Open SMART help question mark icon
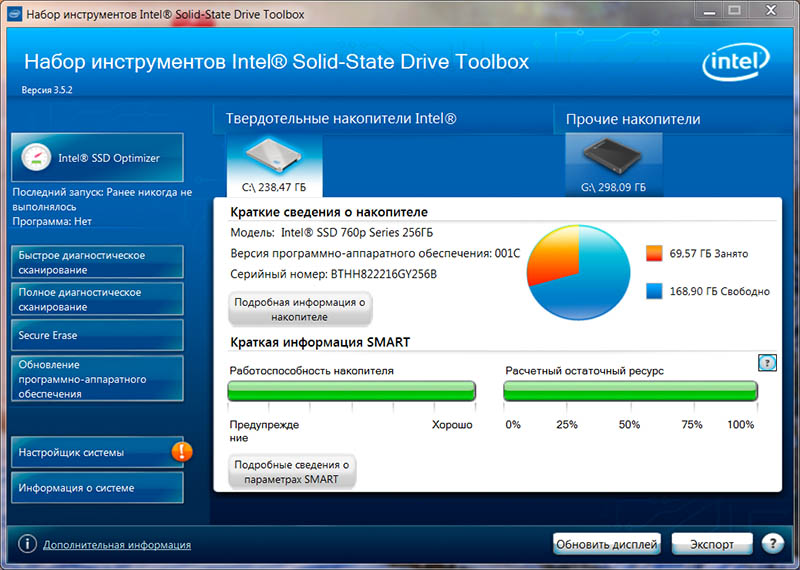This screenshot has height=570, width=800. 767,363
